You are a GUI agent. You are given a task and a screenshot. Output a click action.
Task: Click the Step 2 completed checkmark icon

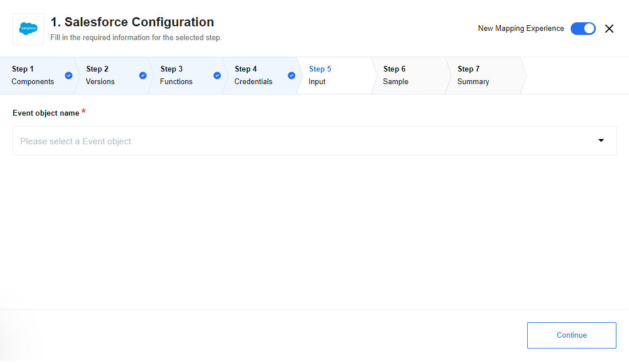tap(143, 76)
